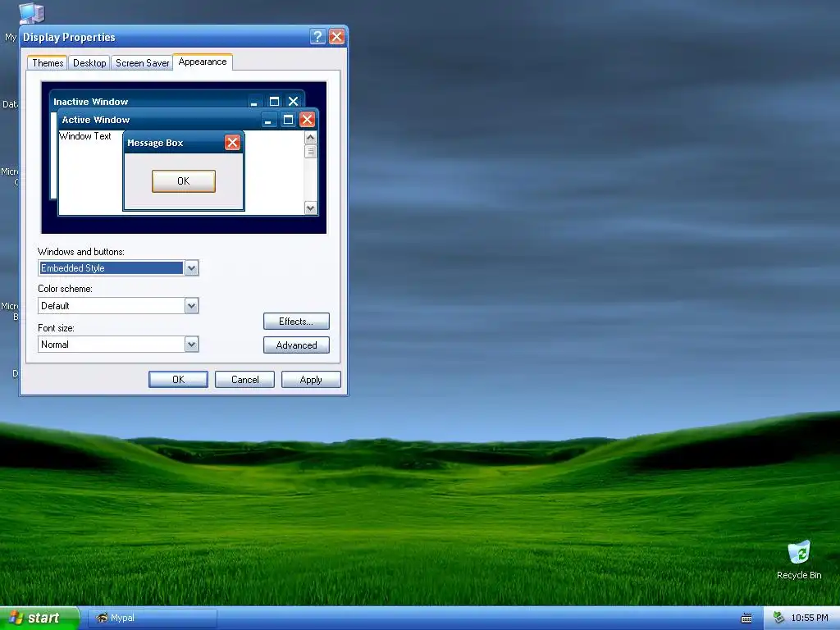Click the preview scrollbar thumb
Image resolution: width=840 pixels, height=630 pixels.
point(311,152)
